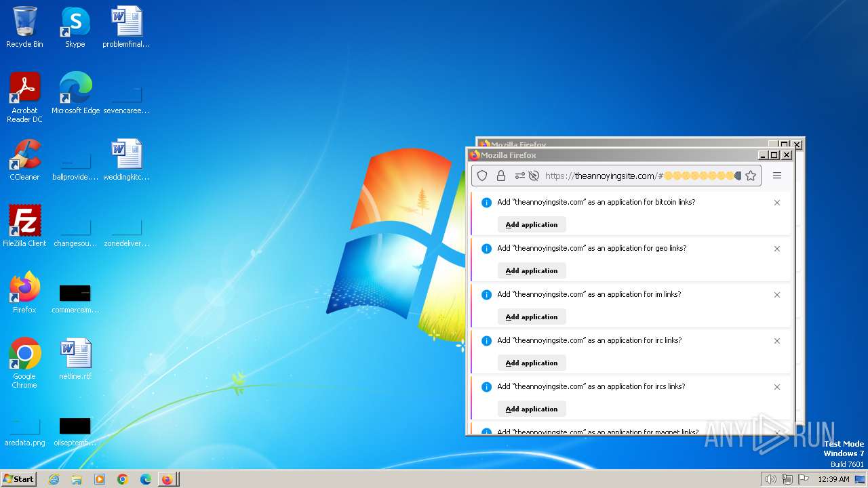
Task: Click the info icon of geo links prompt
Action: [486, 249]
